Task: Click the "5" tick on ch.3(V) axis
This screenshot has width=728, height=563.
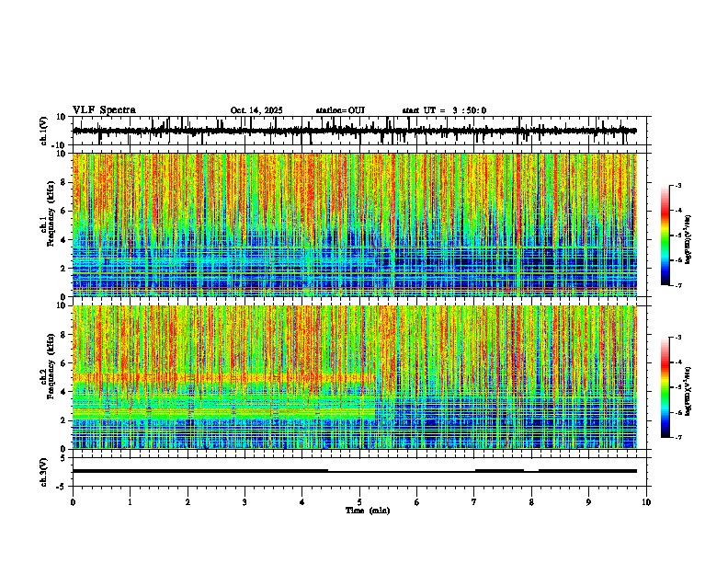Action: [x=64, y=458]
